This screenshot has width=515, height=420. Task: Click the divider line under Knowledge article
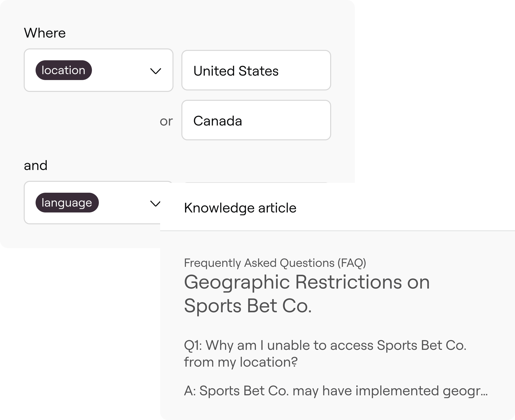click(x=337, y=231)
